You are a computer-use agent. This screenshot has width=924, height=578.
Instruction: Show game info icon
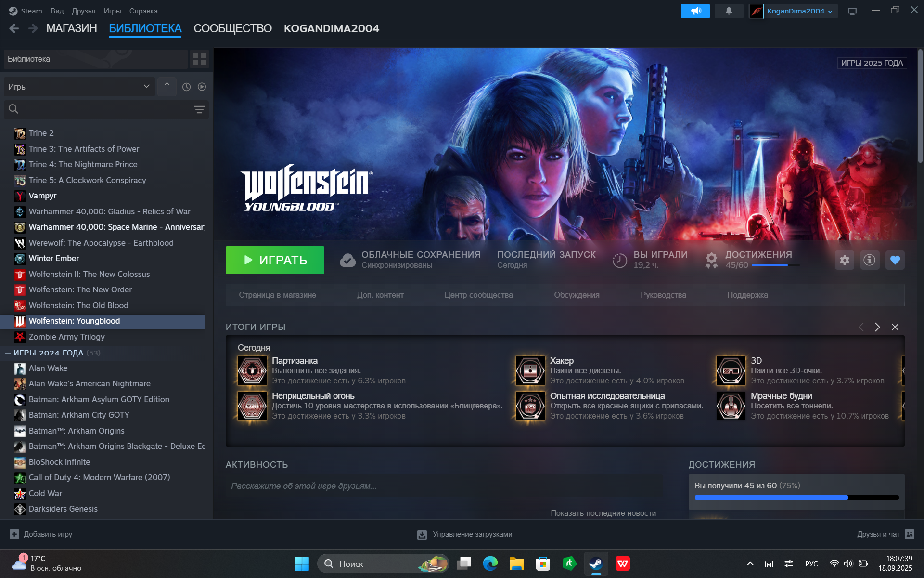point(869,260)
